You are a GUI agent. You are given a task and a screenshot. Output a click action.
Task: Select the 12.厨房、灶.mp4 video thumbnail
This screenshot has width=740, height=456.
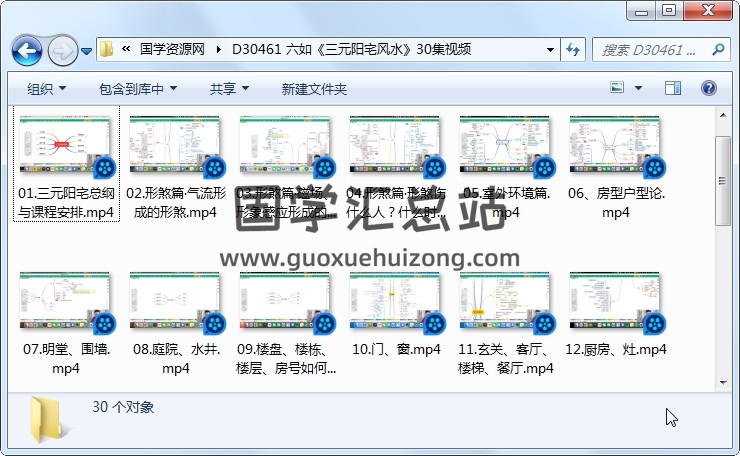click(616, 303)
